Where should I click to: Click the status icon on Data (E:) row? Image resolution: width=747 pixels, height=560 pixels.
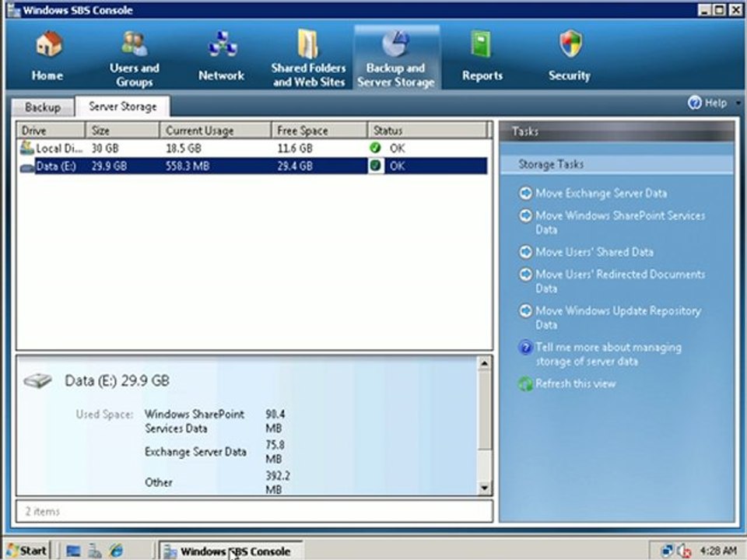click(376, 166)
